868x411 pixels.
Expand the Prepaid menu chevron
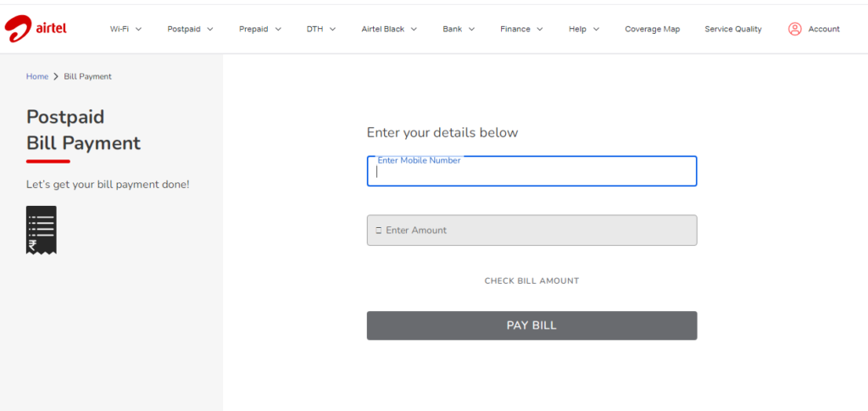click(x=278, y=30)
